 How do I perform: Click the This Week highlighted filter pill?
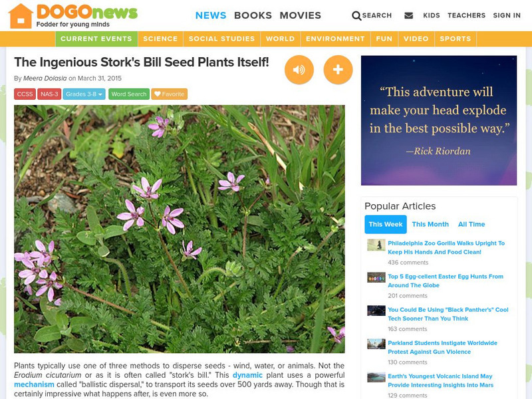click(x=387, y=225)
